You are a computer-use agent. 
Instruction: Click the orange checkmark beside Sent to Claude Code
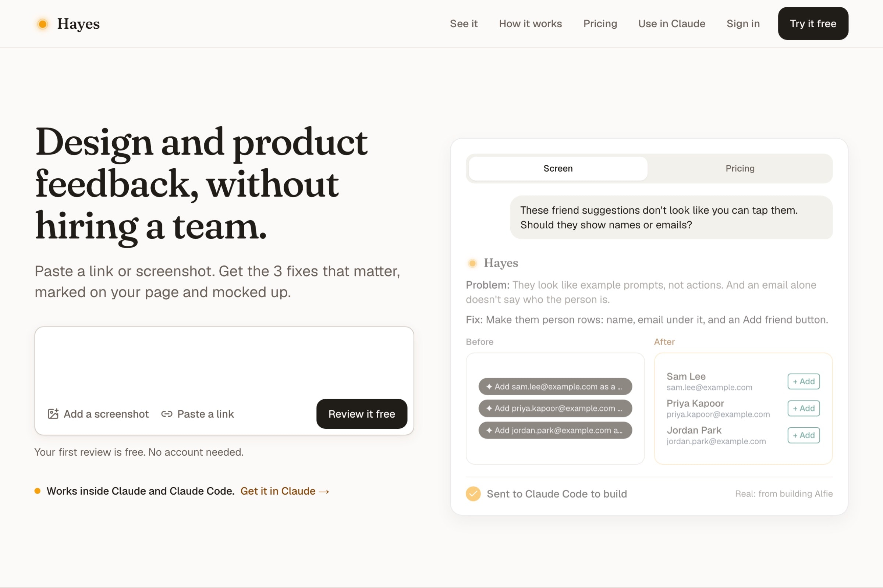tap(473, 494)
